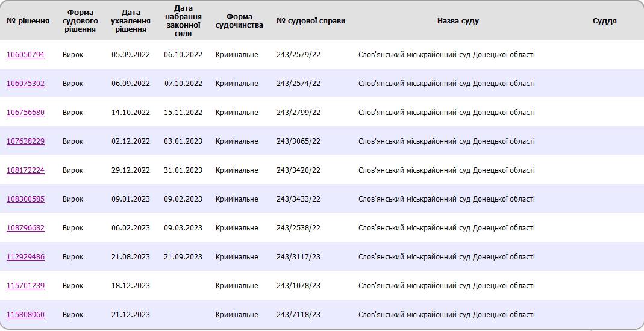644x331 pixels.
Task: Open the last decision, 115808960
Action: [x=25, y=315]
